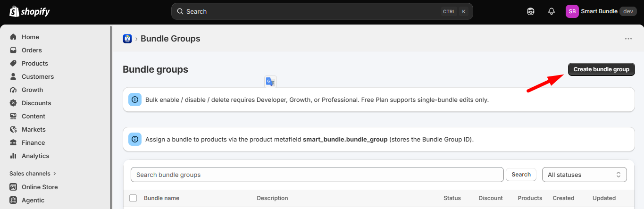This screenshot has width=644, height=209.
Task: Click the Agentic channel icon
Action: point(13,200)
